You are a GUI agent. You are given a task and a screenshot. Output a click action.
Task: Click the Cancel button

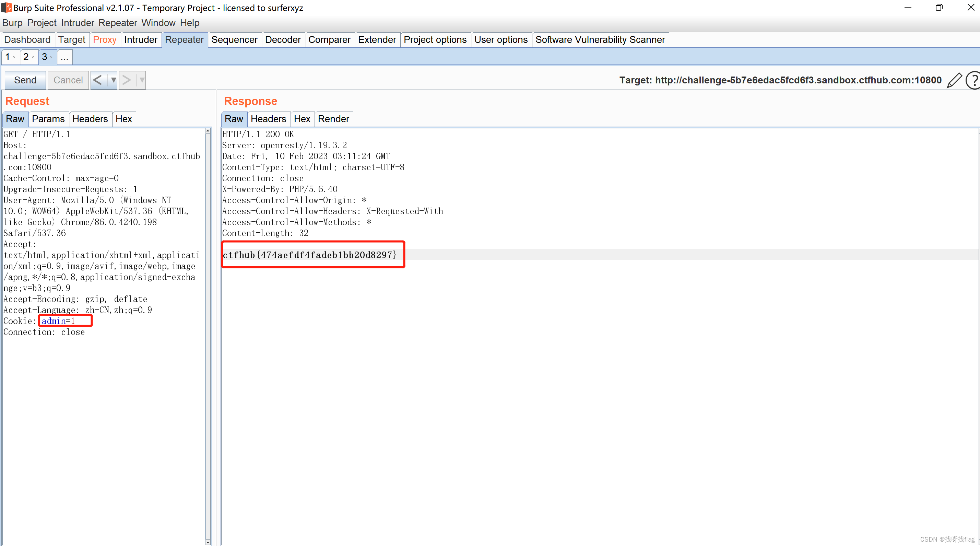pyautogui.click(x=68, y=80)
